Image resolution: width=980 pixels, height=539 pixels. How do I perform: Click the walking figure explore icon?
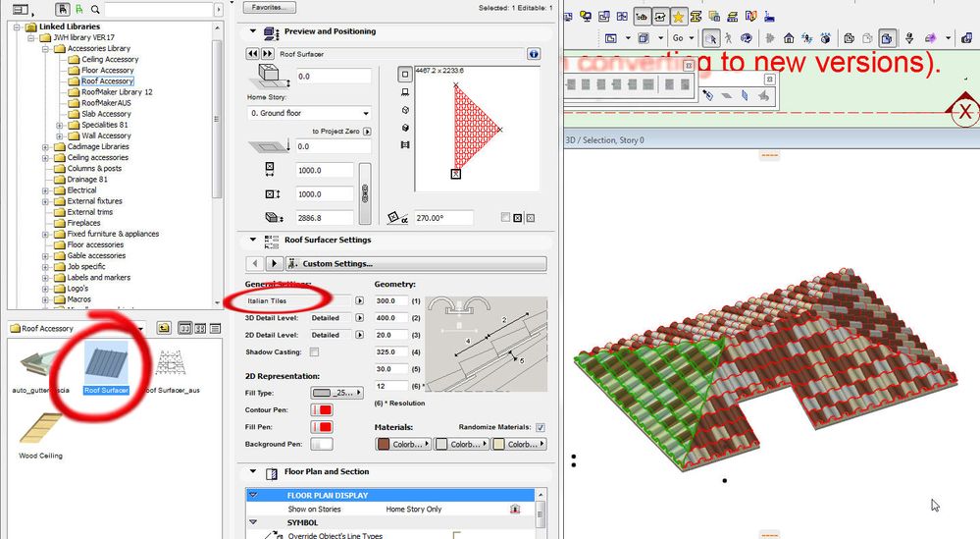click(x=728, y=38)
